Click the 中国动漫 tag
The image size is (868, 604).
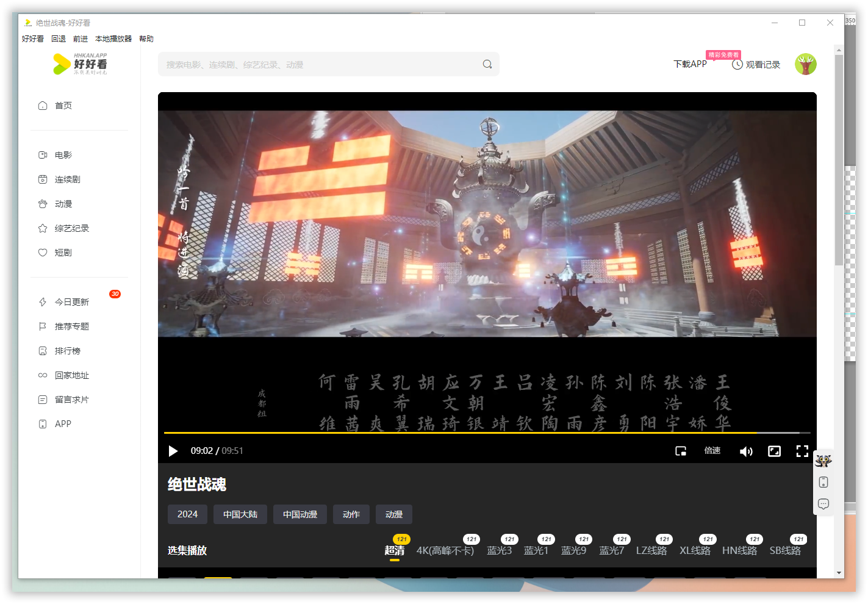pos(300,514)
